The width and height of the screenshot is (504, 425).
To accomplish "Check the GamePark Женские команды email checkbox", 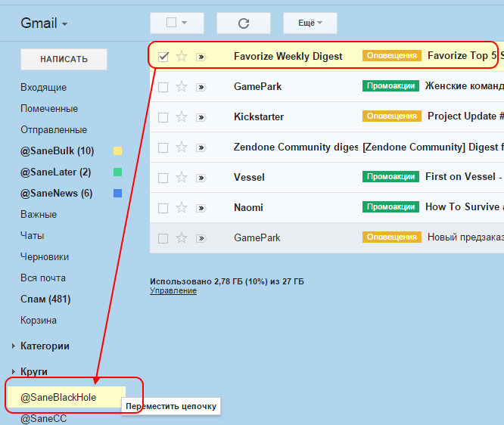I will click(x=163, y=87).
